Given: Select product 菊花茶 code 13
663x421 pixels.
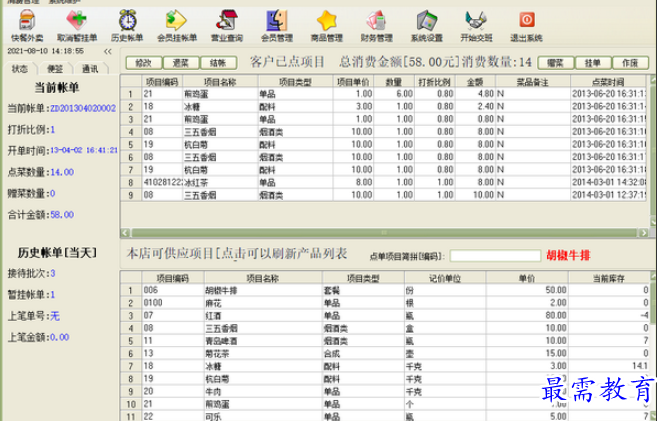Looking at the screenshot, I should pyautogui.click(x=385, y=354).
